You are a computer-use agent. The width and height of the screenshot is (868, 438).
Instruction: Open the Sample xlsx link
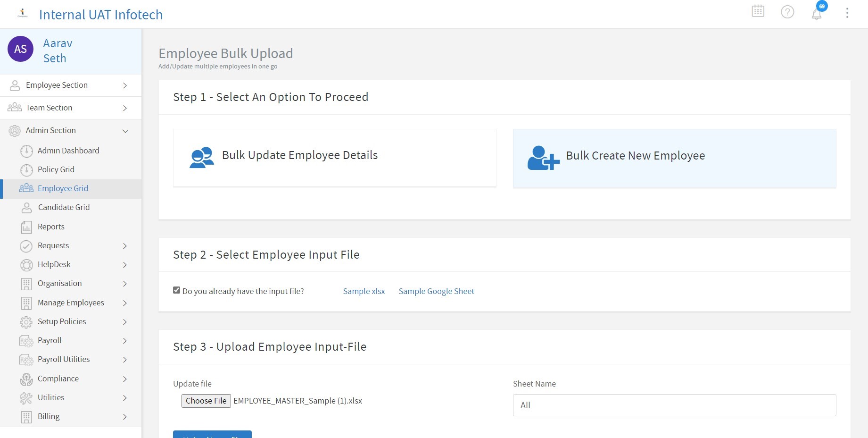(x=364, y=291)
